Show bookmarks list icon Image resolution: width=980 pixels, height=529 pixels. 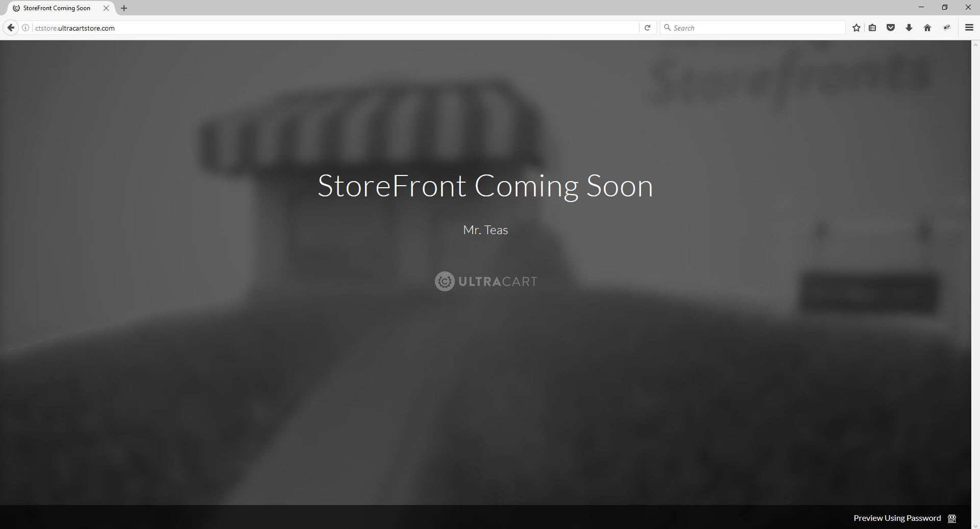pyautogui.click(x=872, y=28)
